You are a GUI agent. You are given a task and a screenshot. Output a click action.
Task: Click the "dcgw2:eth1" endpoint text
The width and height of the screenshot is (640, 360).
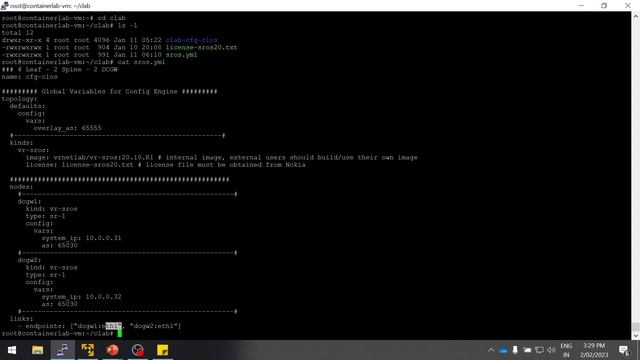(x=155, y=326)
